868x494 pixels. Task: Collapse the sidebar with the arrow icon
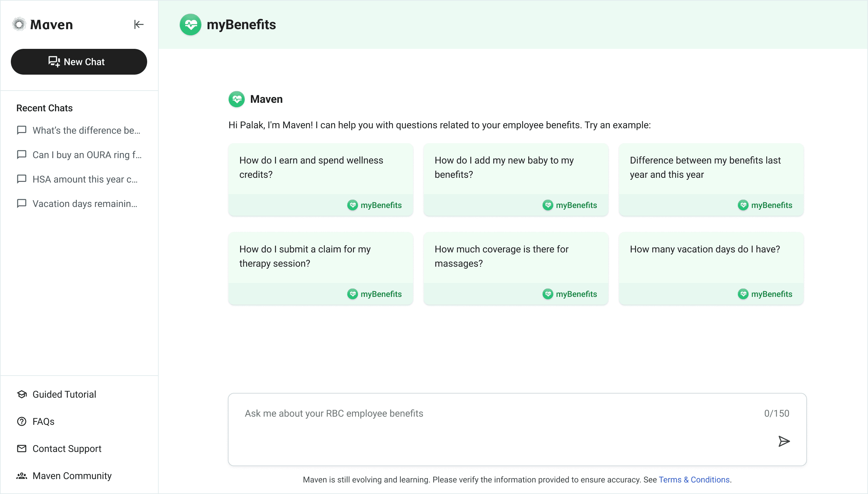139,24
